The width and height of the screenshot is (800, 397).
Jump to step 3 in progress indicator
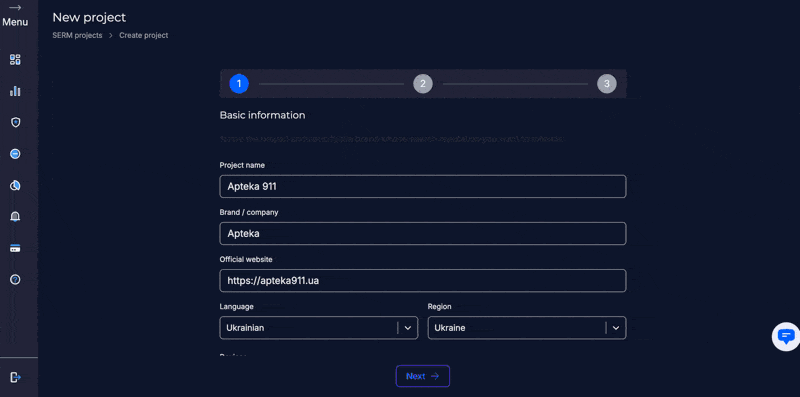pyautogui.click(x=607, y=84)
